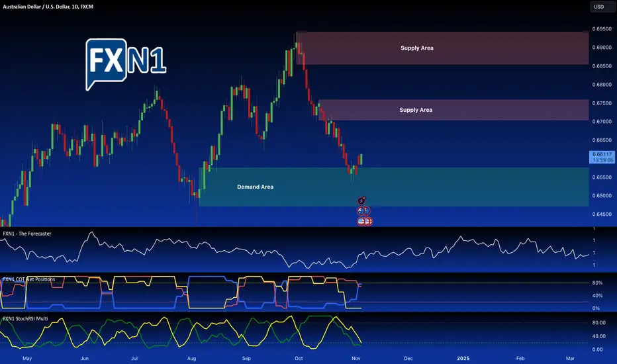Click the 80.00 level on the StochRSI scale

pyautogui.click(x=599, y=323)
